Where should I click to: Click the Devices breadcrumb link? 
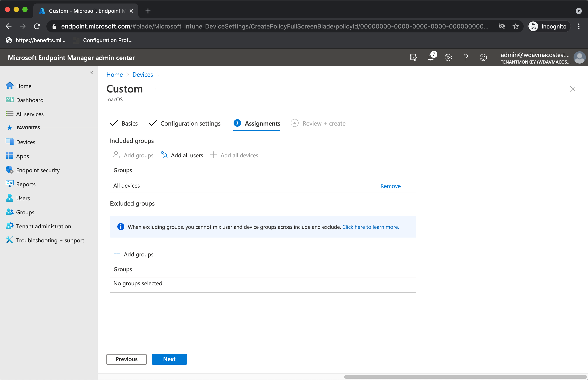[x=143, y=75]
